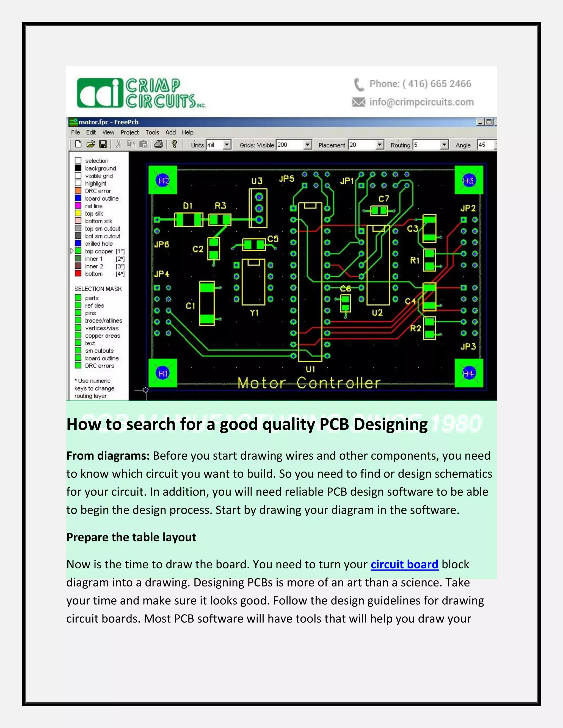The height and width of the screenshot is (728, 563).
Task: Click the Help question mark icon
Action: tap(174, 144)
